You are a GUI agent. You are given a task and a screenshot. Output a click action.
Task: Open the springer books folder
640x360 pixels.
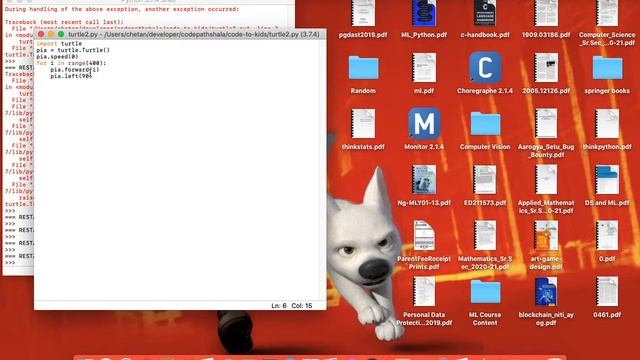(607, 68)
